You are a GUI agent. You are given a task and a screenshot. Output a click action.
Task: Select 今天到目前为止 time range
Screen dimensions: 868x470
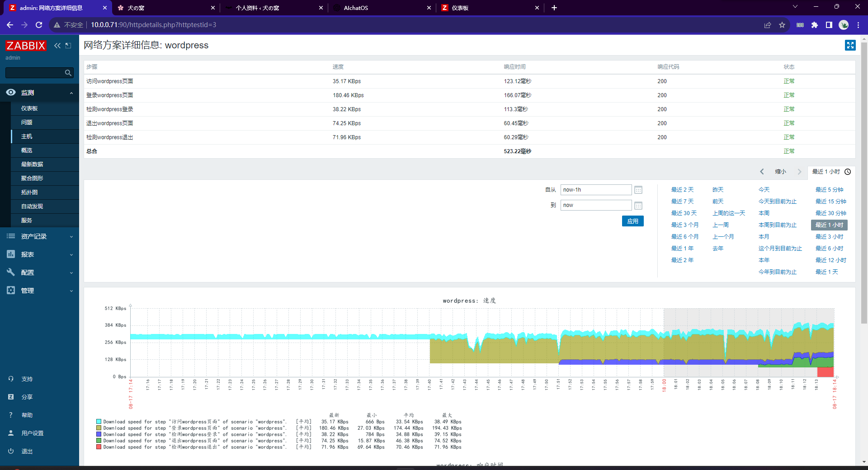[778, 202]
